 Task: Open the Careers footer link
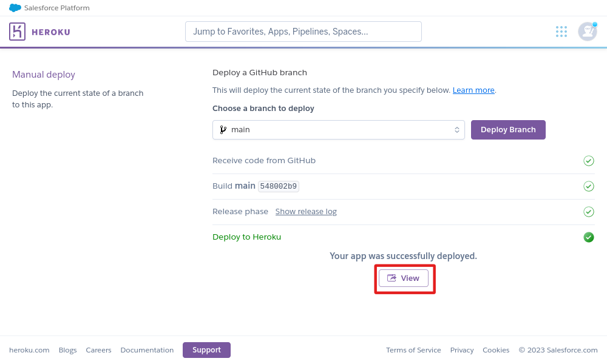[98, 350]
